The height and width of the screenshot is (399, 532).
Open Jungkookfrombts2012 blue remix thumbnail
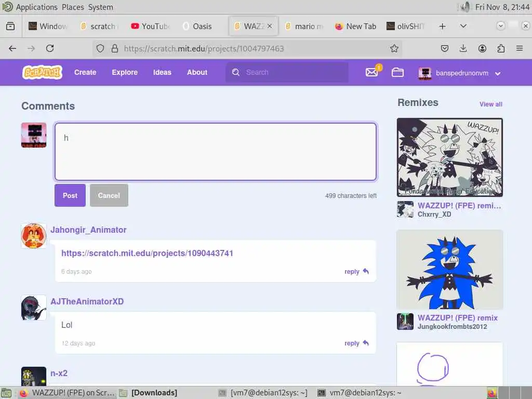449,270
